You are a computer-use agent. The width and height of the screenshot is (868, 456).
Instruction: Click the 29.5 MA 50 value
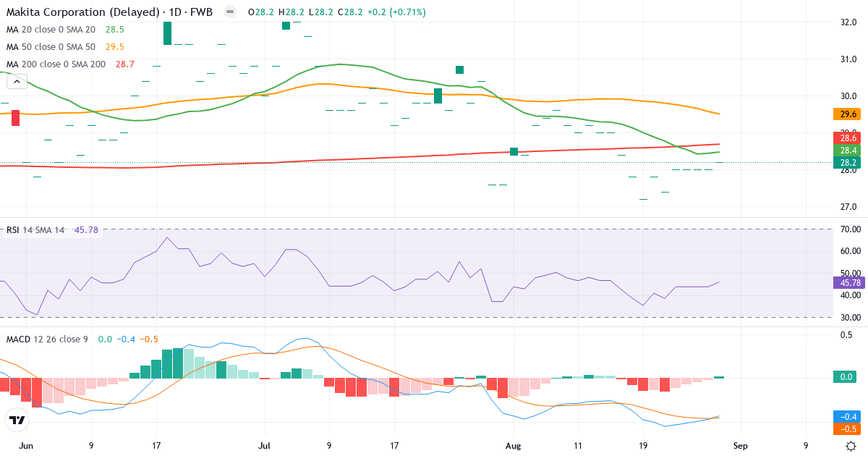tap(115, 47)
